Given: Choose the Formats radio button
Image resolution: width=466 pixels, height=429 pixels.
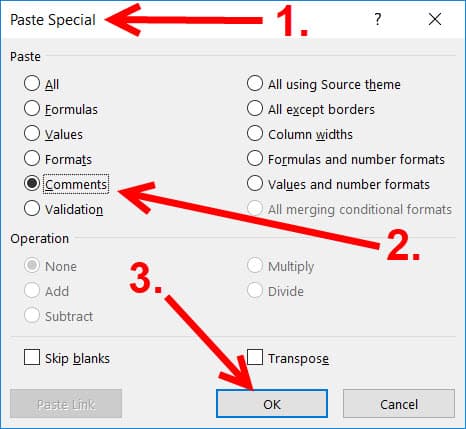Looking at the screenshot, I should click(32, 158).
